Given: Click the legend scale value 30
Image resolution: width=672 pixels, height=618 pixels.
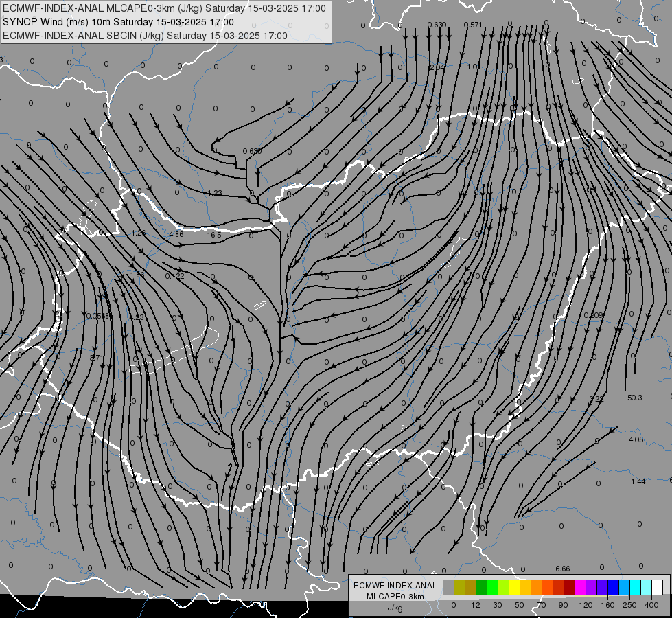Looking at the screenshot, I should tap(498, 605).
